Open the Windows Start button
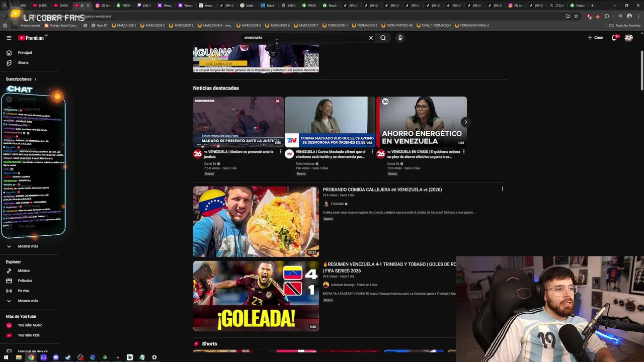644x362 pixels. point(7,357)
